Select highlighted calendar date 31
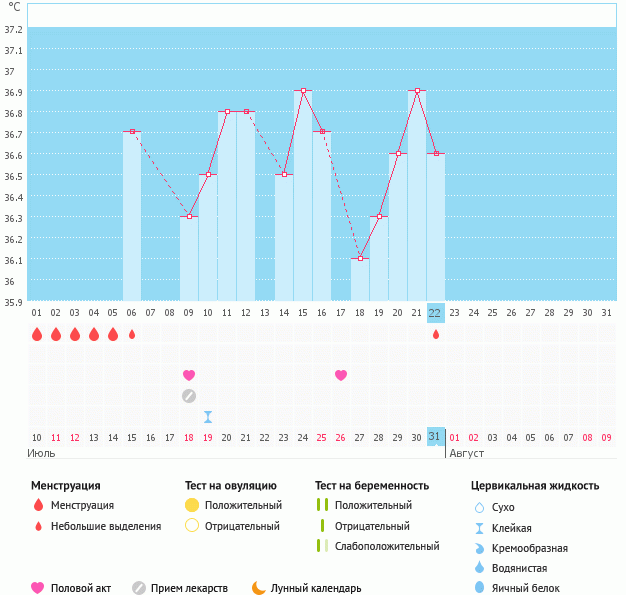 coord(435,437)
